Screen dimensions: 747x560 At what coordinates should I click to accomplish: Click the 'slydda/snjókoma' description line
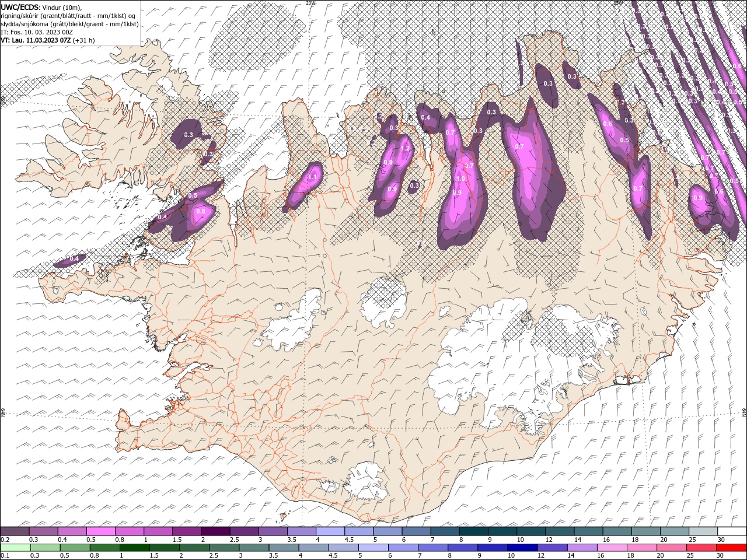pos(69,24)
